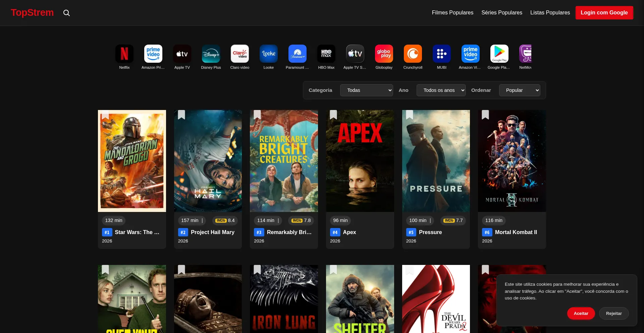The height and width of the screenshot is (333, 644).
Task: Open the Shelter movie poster
Action: pyautogui.click(x=360, y=299)
